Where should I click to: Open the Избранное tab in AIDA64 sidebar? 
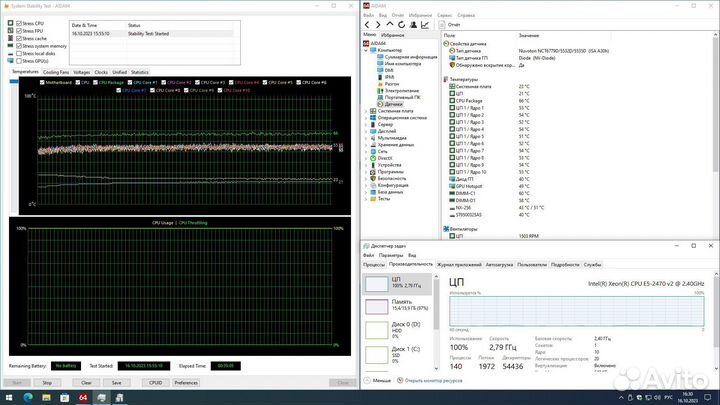[x=393, y=35]
